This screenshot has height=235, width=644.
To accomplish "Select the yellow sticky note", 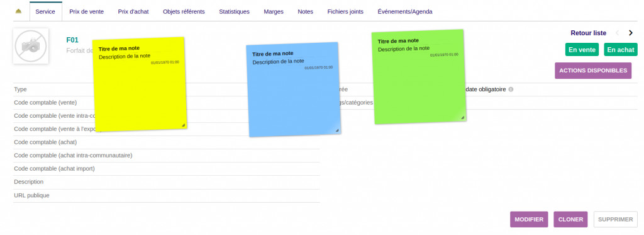I will 140,84.
